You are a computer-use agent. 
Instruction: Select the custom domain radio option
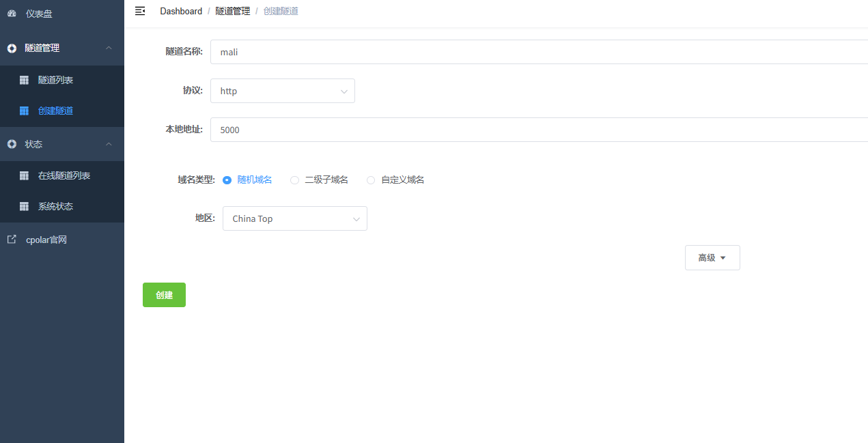click(x=371, y=180)
